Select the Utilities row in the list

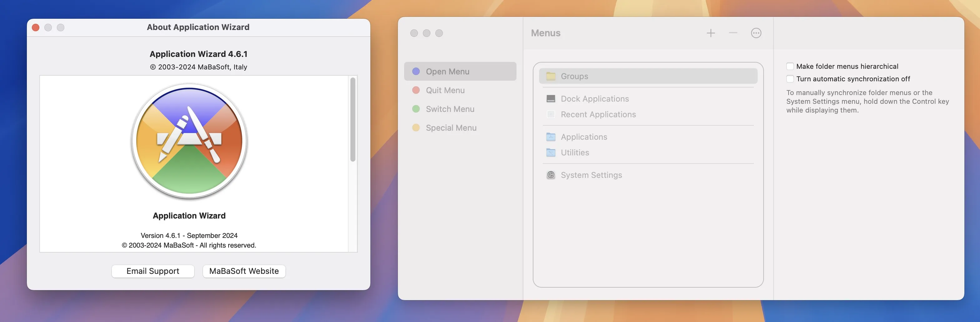coord(648,152)
